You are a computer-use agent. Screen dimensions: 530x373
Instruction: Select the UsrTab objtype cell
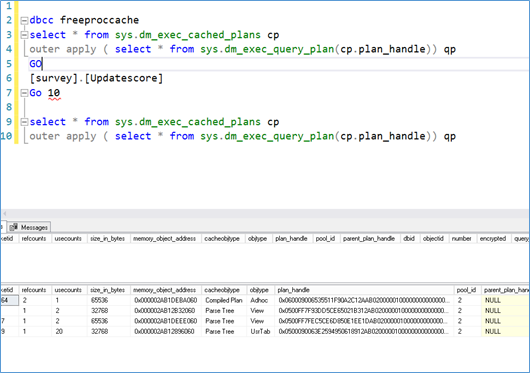[x=260, y=331]
